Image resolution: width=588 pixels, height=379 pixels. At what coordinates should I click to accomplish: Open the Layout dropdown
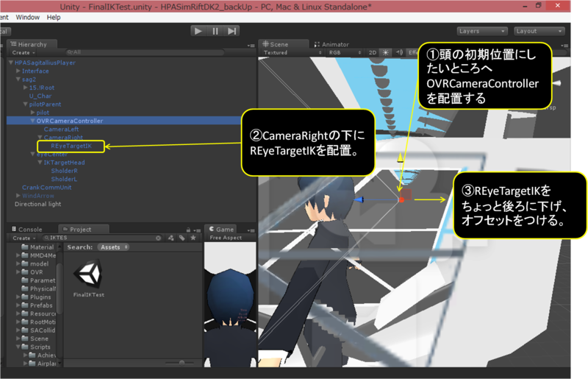[539, 31]
